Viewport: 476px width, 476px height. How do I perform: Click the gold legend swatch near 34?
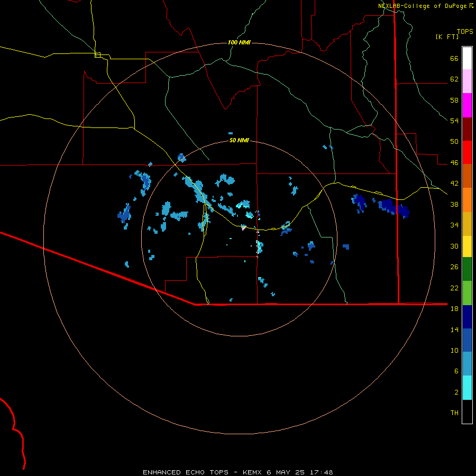pyautogui.click(x=467, y=224)
